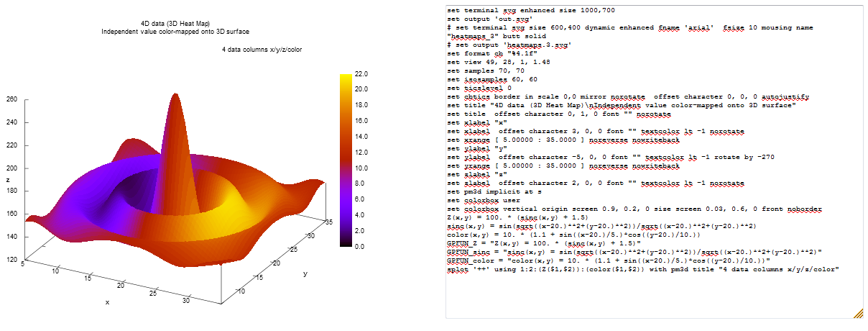Click the textarea resize grip icon
This screenshot has height=331, width=868.
pos(858,312)
